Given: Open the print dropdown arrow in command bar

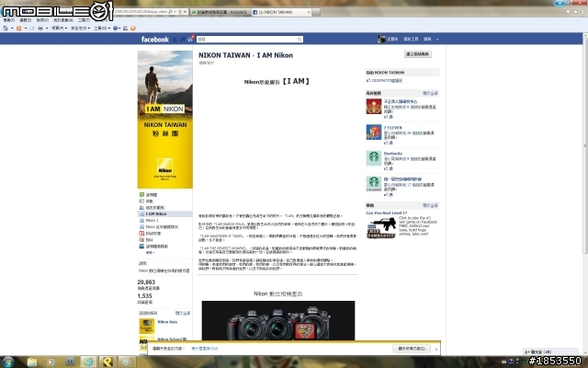Looking at the screenshot, I should tap(47, 29).
